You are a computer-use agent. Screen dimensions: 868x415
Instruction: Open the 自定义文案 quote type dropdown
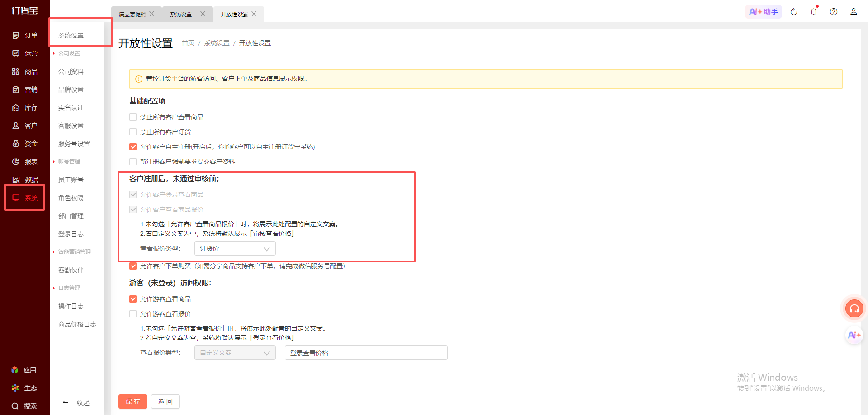235,353
